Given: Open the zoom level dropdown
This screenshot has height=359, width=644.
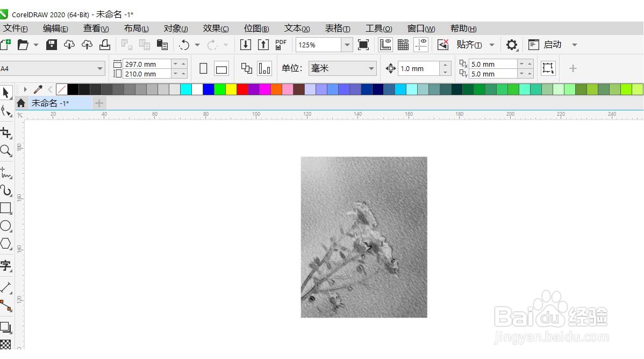Looking at the screenshot, I should coord(347,45).
